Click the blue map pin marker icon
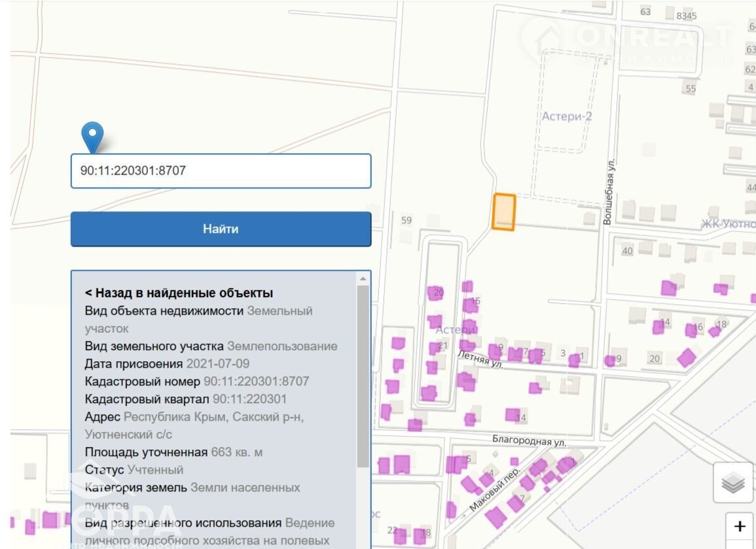Viewport: 756px width, 549px height. tap(92, 137)
